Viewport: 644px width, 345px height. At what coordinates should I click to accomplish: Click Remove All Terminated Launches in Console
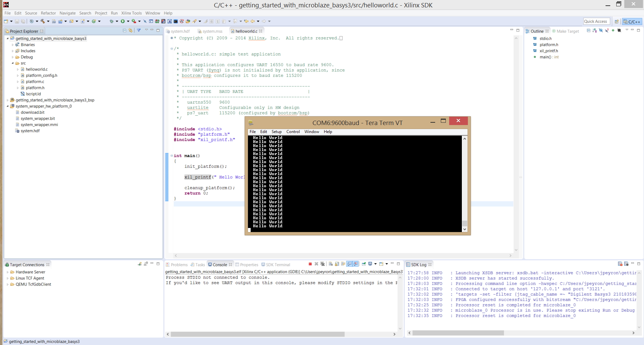(323, 264)
